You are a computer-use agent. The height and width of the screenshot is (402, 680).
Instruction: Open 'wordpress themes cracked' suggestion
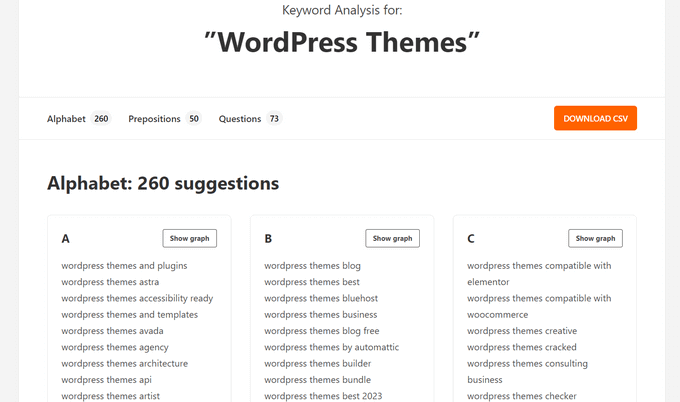(x=522, y=347)
